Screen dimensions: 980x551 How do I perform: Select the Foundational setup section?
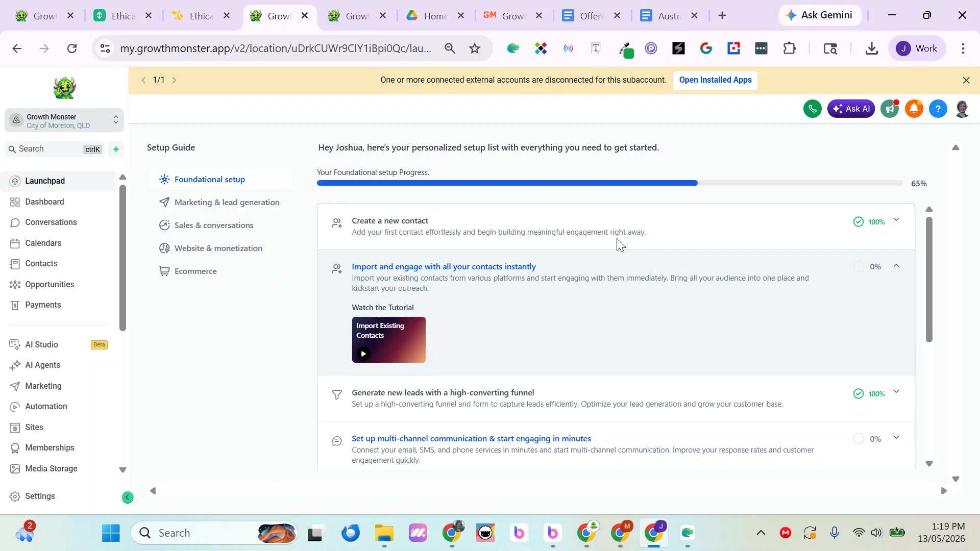click(220, 180)
